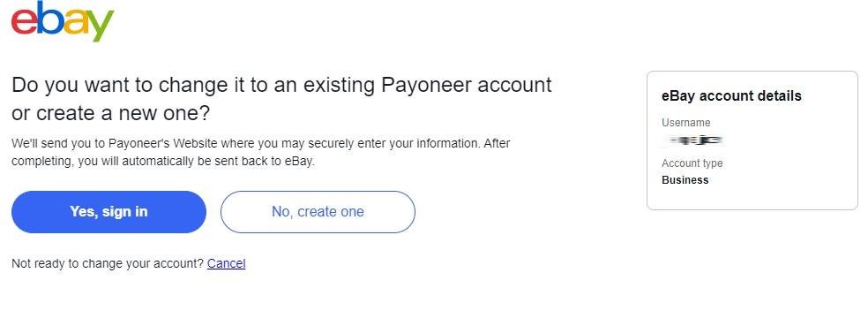
Task: Choose No, create one
Action: (318, 212)
